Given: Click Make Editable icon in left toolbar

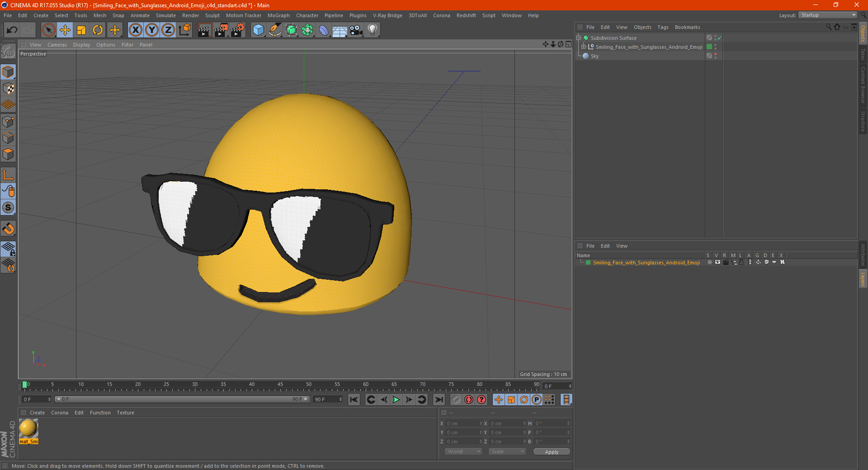Looking at the screenshot, I should tap(8, 52).
